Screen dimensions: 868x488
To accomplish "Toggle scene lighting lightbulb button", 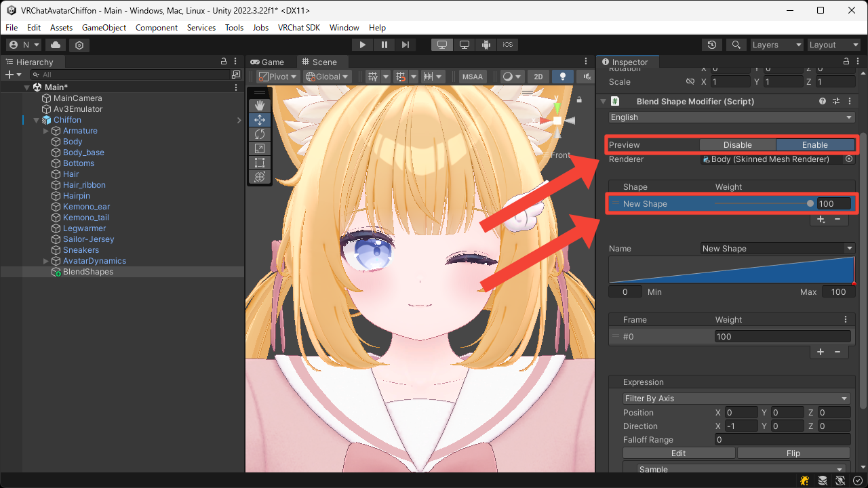I will (562, 77).
